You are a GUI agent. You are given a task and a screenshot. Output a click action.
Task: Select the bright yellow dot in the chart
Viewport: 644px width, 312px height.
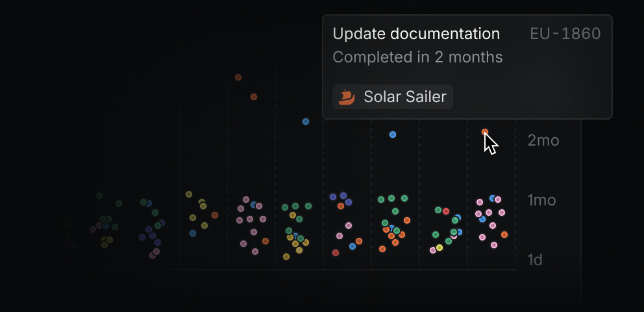(440, 248)
